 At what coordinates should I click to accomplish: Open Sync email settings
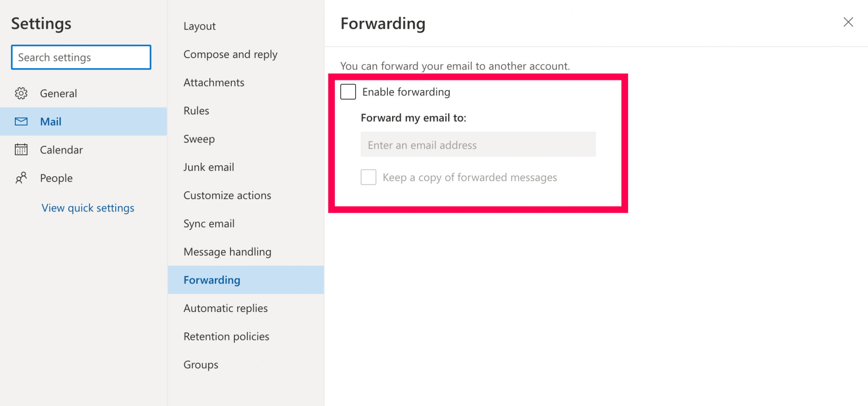tap(209, 223)
